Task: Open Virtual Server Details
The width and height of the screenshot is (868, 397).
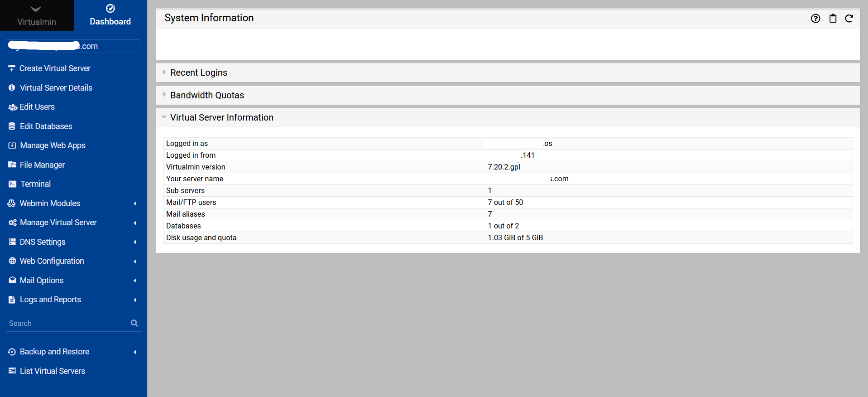Action: [x=56, y=88]
